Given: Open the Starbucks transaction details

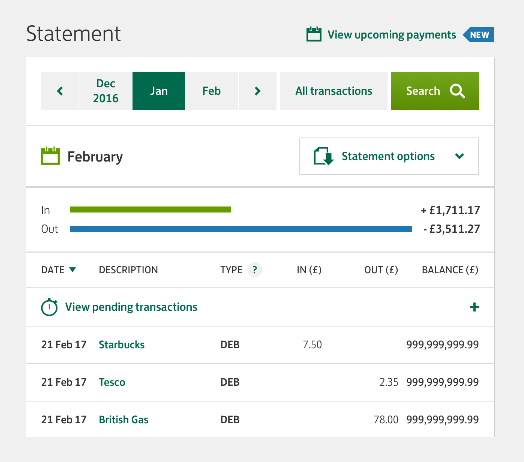Looking at the screenshot, I should point(122,345).
